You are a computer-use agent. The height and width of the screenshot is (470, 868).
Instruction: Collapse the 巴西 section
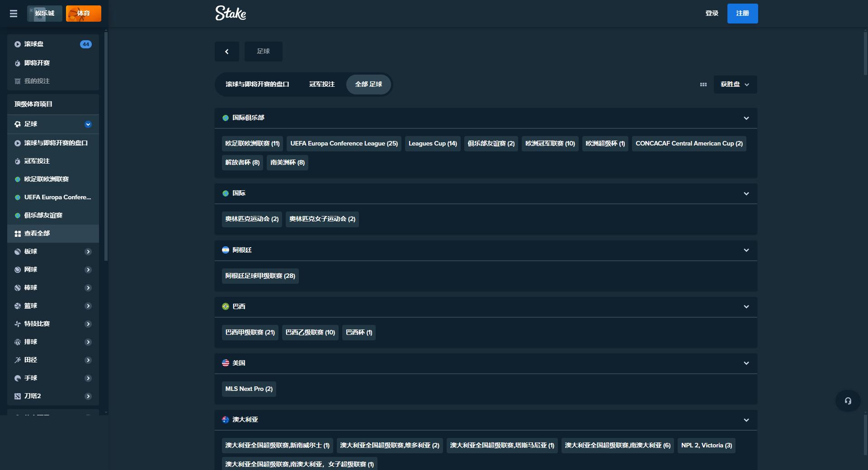coord(746,306)
